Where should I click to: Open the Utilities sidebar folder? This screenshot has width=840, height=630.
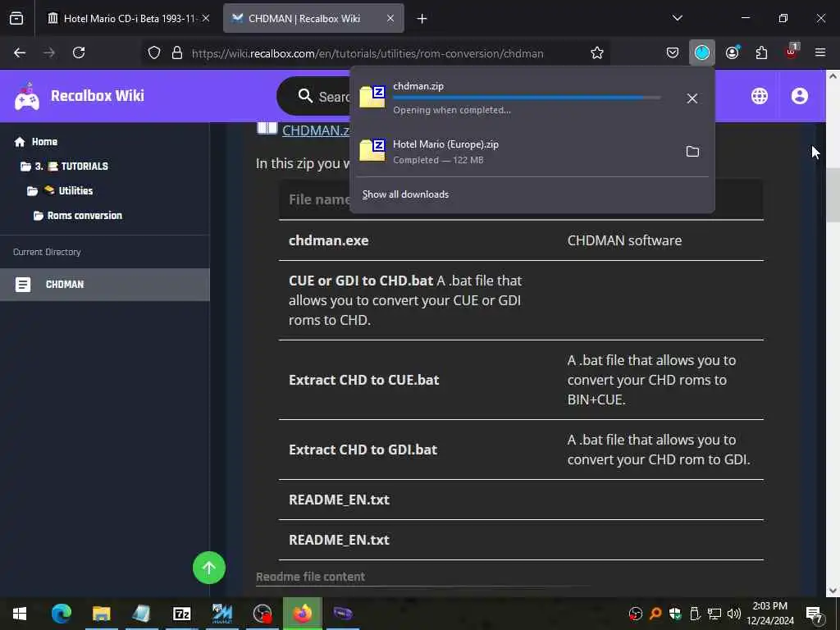pos(60,190)
